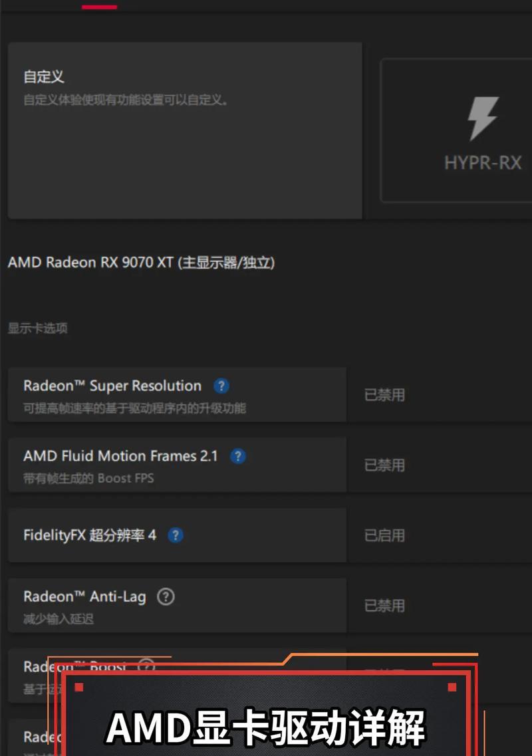The image size is (532, 756).
Task: Select the HYPR-RX profile card
Action: pos(456,130)
